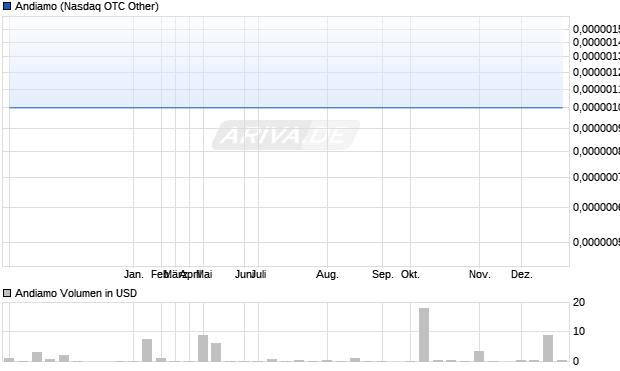Click the volume axis value 10
This screenshot has width=620, height=371.
tap(579, 331)
